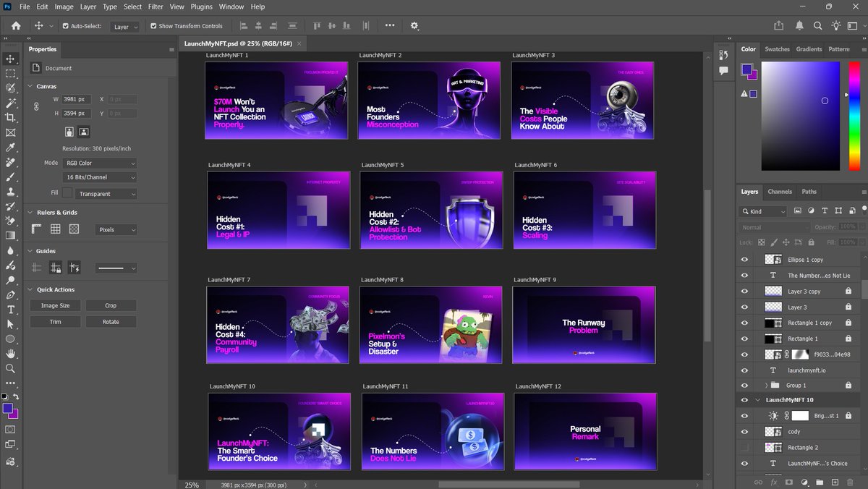Image resolution: width=868 pixels, height=489 pixels.
Task: Toggle the Auto-Select checkbox
Action: click(66, 26)
